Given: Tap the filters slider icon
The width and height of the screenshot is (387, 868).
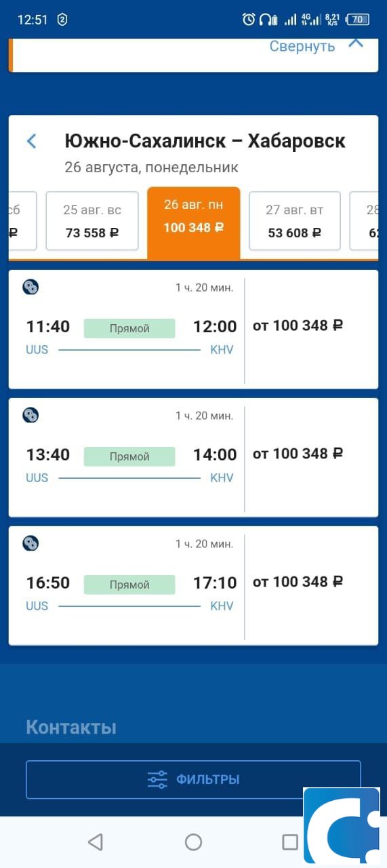Looking at the screenshot, I should pyautogui.click(x=157, y=780).
